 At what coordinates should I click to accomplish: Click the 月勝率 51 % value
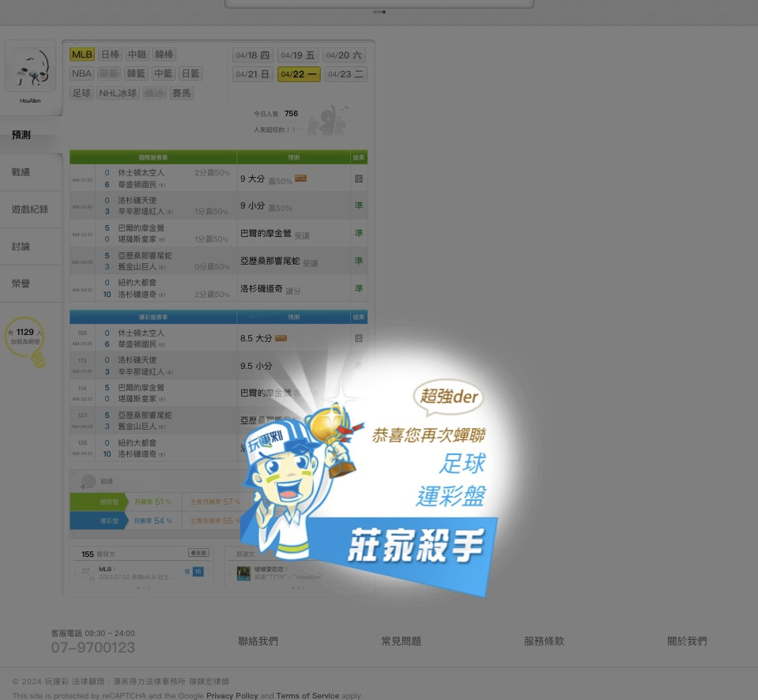(x=153, y=502)
